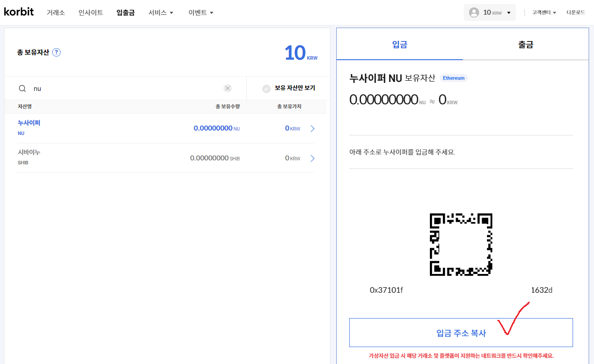Click the 총 보유수량 column header
Viewport: 594px width, 364px height.
[227, 106]
